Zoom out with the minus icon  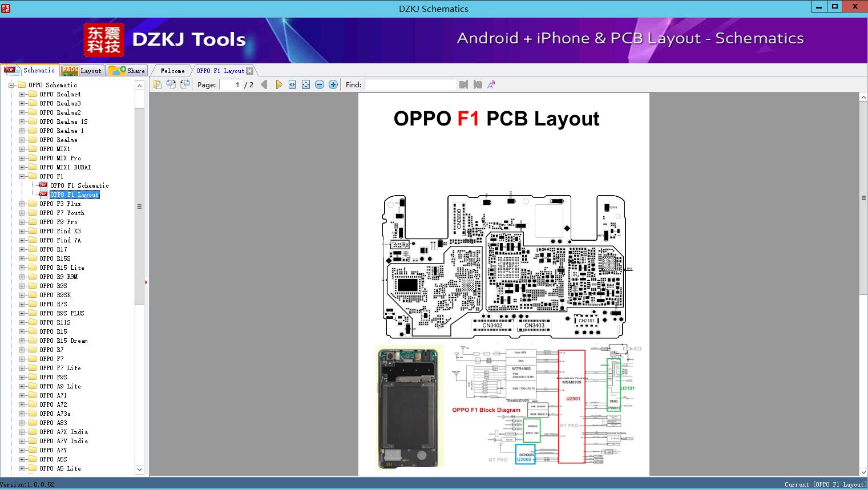(x=320, y=84)
